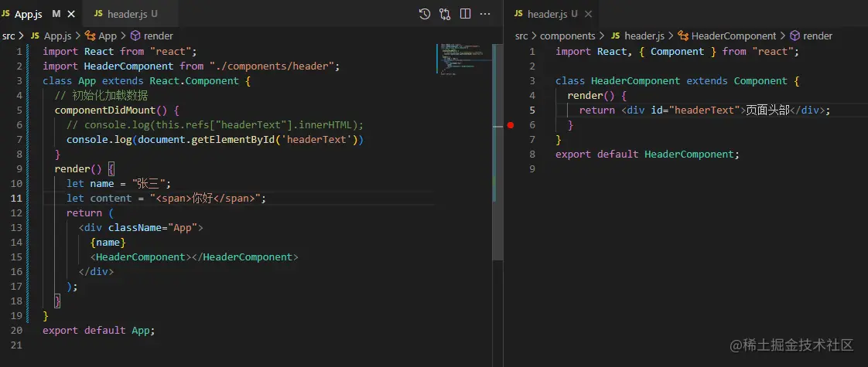
Task: Click "export default App;" line
Action: [x=98, y=330]
